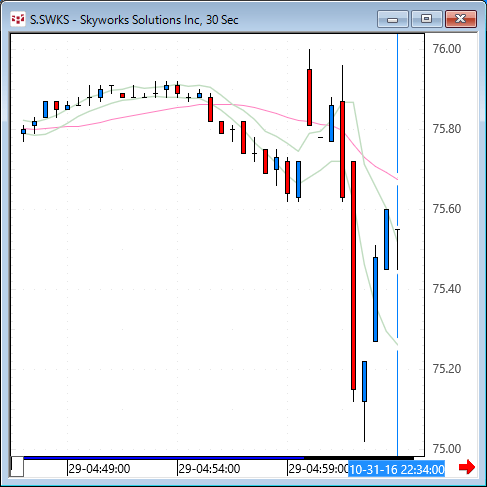Screen dimensions: 487x487
Task: Click the 29-04:54:00 time axis label
Action: pyautogui.click(x=209, y=469)
